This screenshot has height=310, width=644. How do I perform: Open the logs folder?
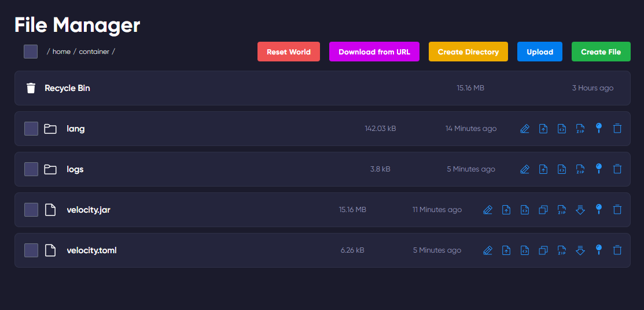click(75, 169)
